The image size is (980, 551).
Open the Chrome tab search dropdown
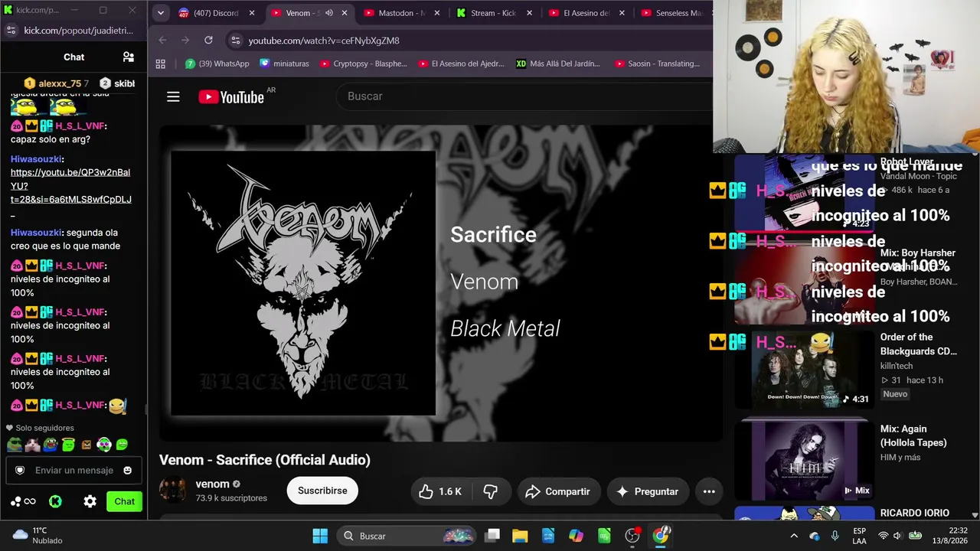click(160, 13)
